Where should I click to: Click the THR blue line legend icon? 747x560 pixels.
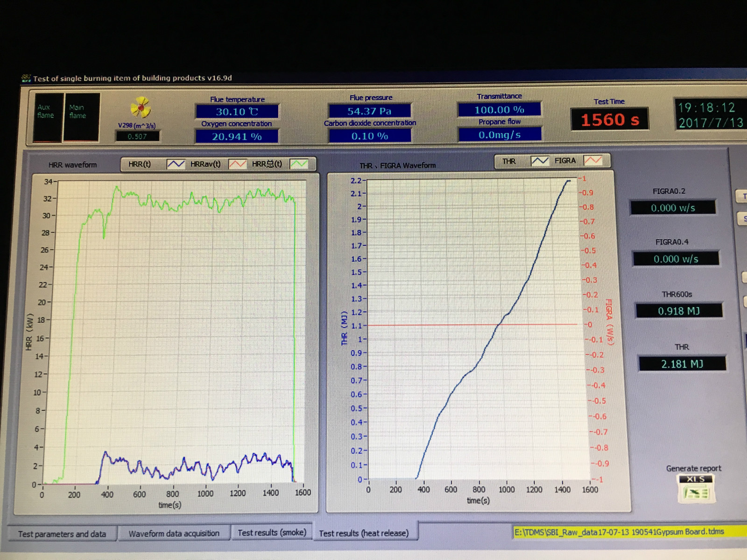[540, 161]
